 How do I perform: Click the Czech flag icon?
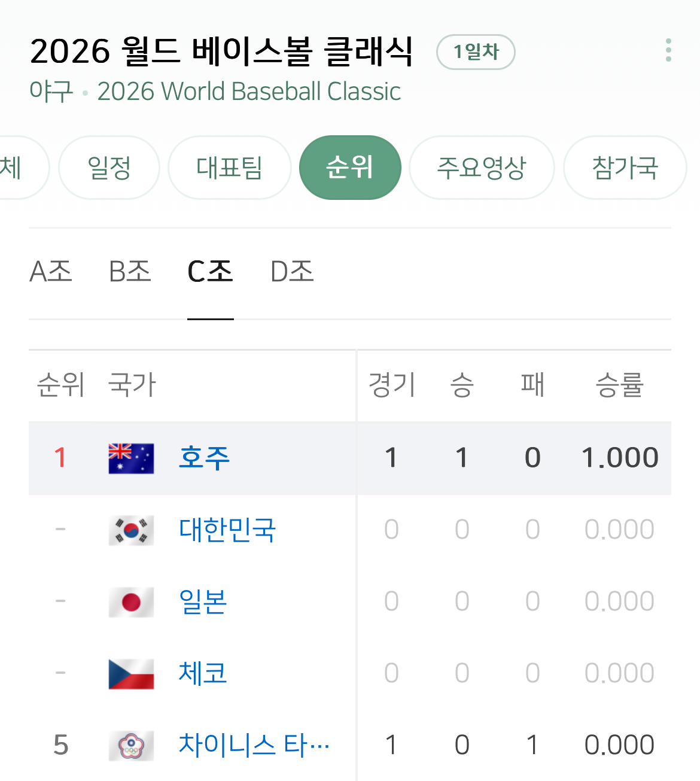point(131,674)
